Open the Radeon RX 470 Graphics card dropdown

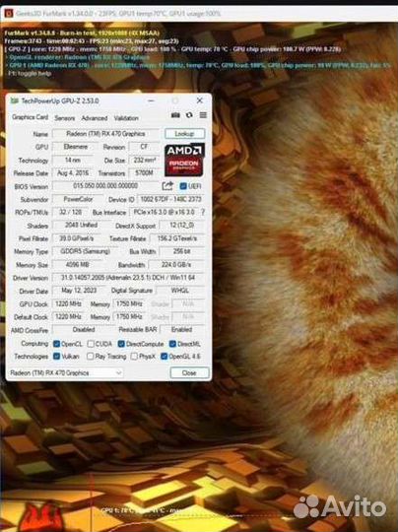point(65,372)
